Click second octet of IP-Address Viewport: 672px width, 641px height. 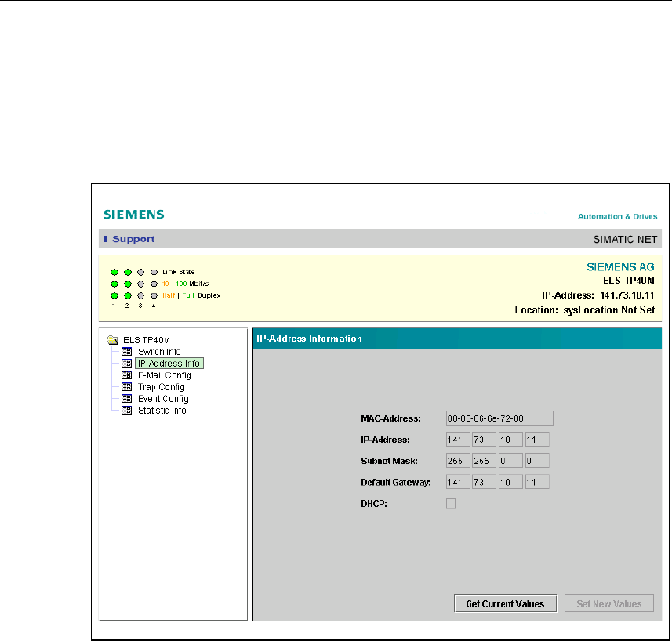(485, 440)
